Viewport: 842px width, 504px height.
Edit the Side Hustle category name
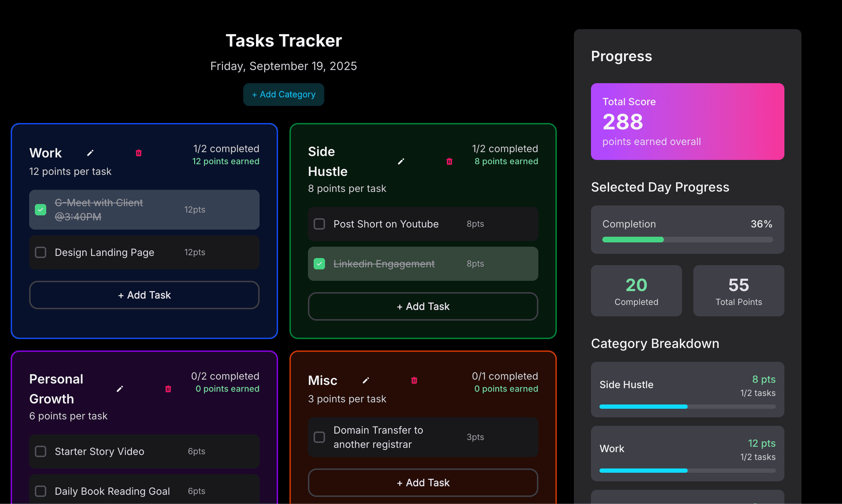coord(401,161)
